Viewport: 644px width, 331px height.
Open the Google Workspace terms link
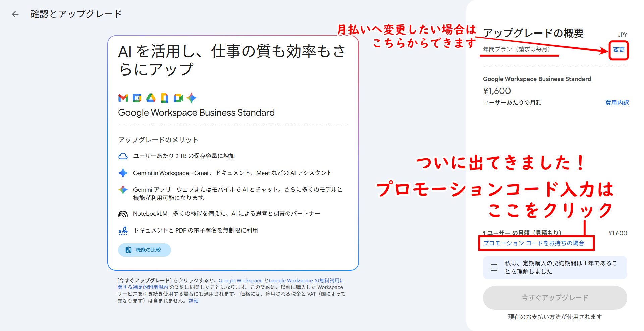pyautogui.click(x=240, y=281)
